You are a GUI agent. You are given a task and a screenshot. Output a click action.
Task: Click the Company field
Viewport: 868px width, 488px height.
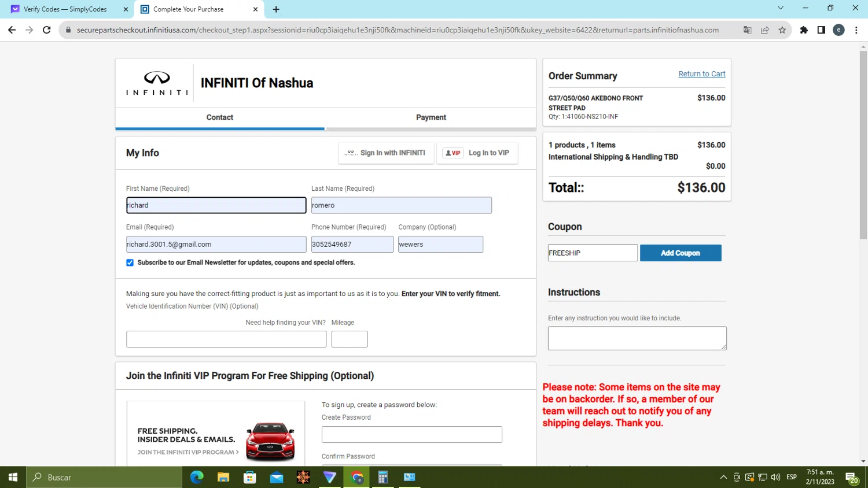[440, 244]
